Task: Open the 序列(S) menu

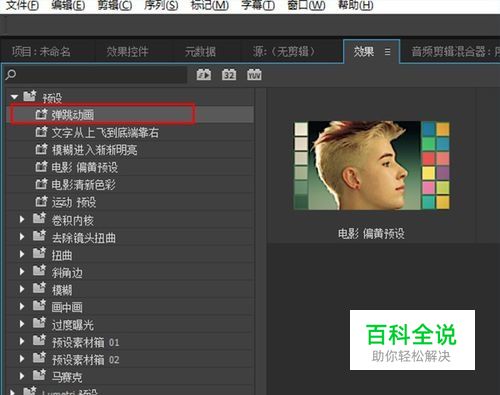Action: point(161,5)
